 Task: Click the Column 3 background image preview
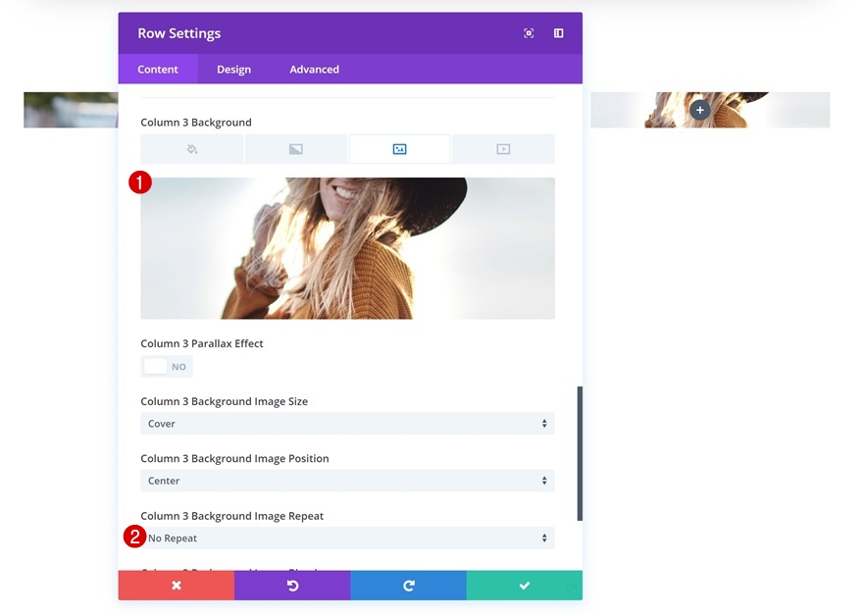click(347, 248)
